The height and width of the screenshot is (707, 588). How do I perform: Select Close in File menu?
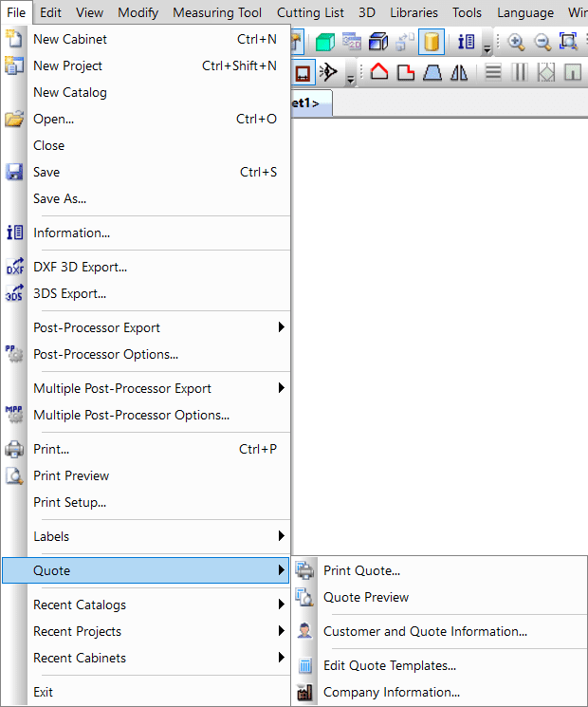[145, 145]
